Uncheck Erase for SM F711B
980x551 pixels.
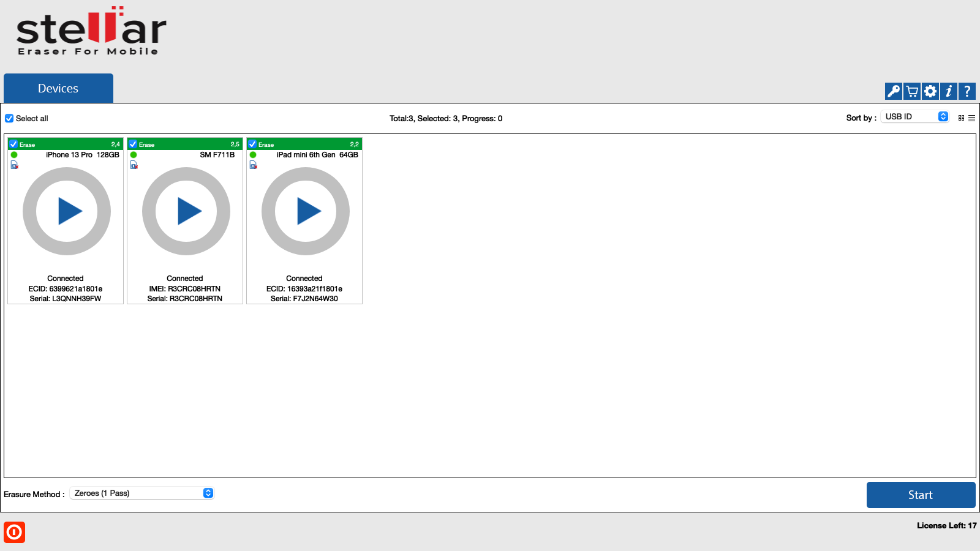[x=133, y=144]
